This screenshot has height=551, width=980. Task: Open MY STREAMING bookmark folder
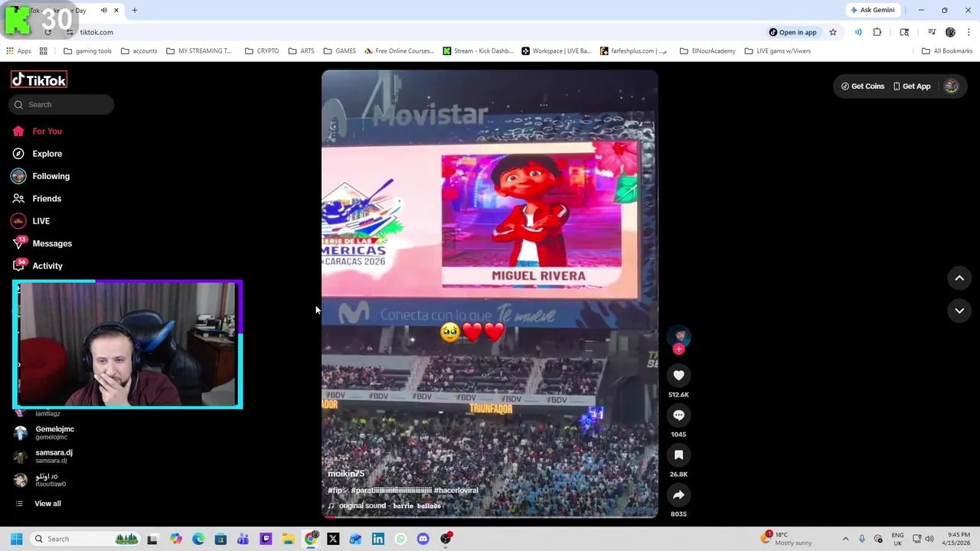199,51
